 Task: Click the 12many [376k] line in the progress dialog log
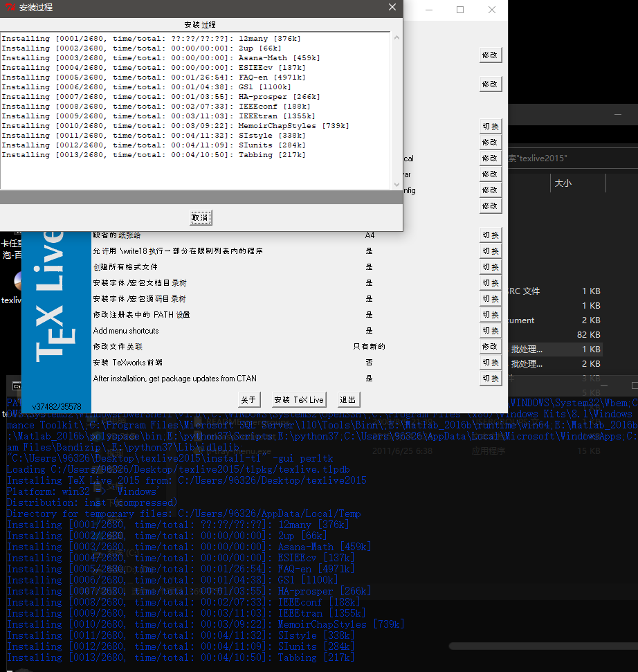point(151,39)
